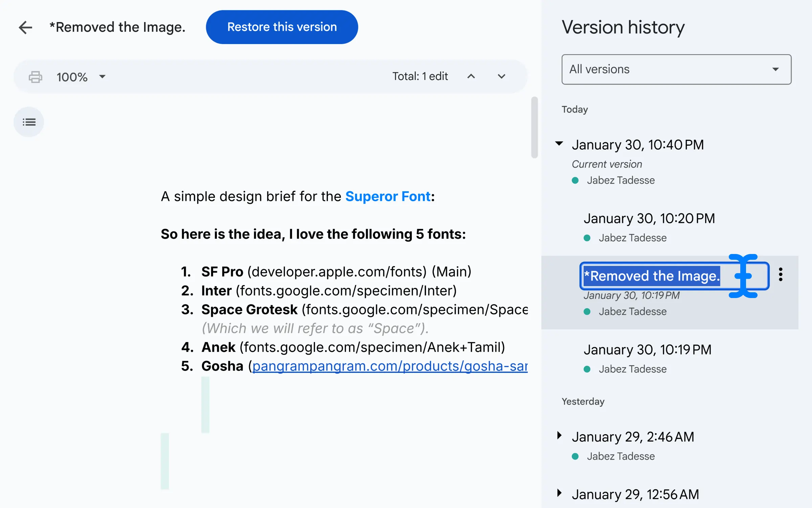
Task: Click the Total: 1 edit label
Action: (x=420, y=77)
